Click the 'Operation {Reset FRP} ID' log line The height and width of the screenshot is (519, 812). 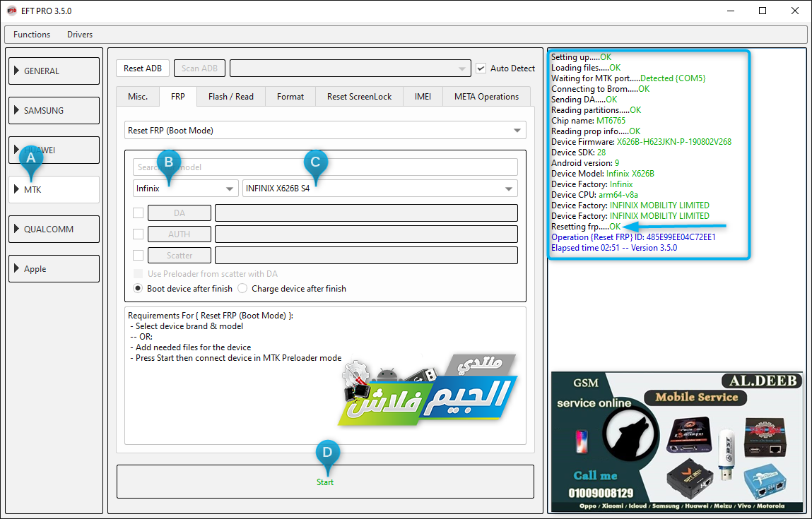[x=633, y=237]
